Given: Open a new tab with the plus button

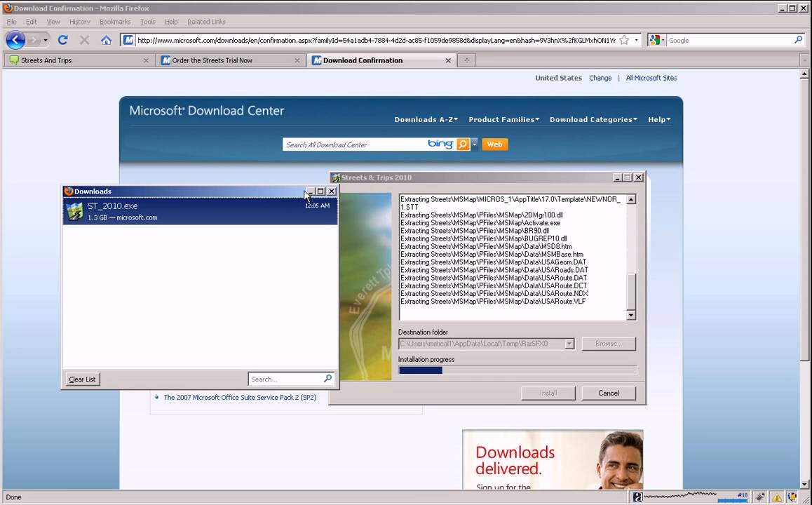Looking at the screenshot, I should (466, 60).
